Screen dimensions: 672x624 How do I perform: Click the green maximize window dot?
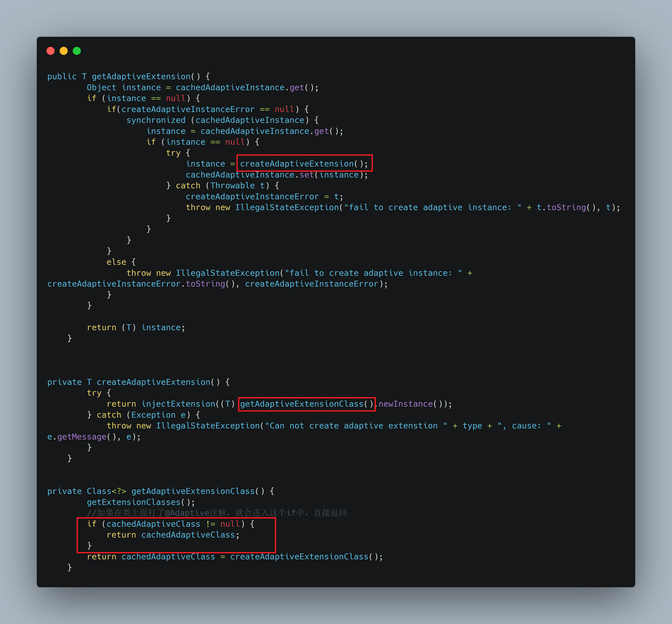77,51
